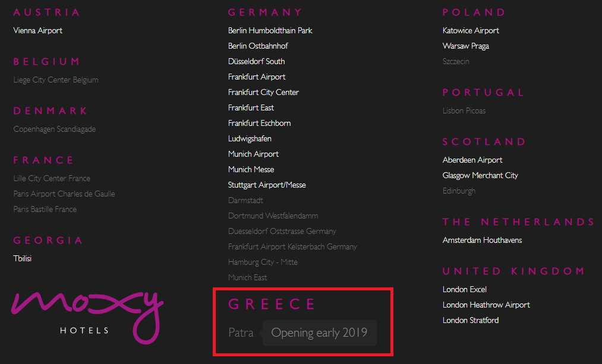The width and height of the screenshot is (602, 364).
Task: Select Tbilisi hotel link
Action: tap(22, 258)
